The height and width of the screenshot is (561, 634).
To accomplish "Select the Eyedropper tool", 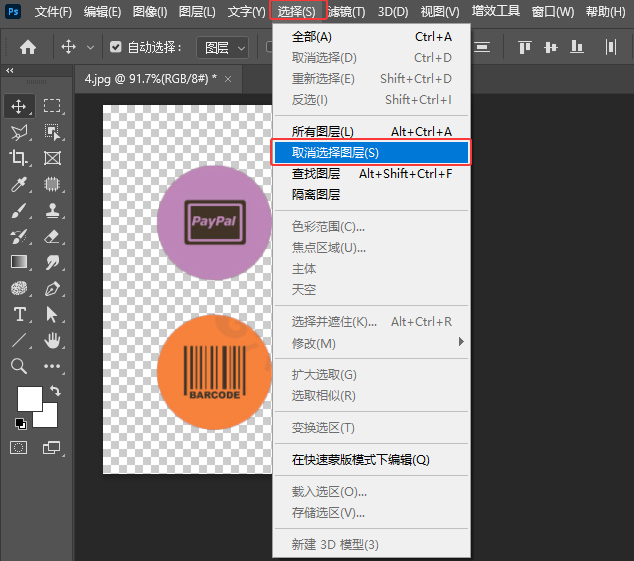I will [19, 184].
